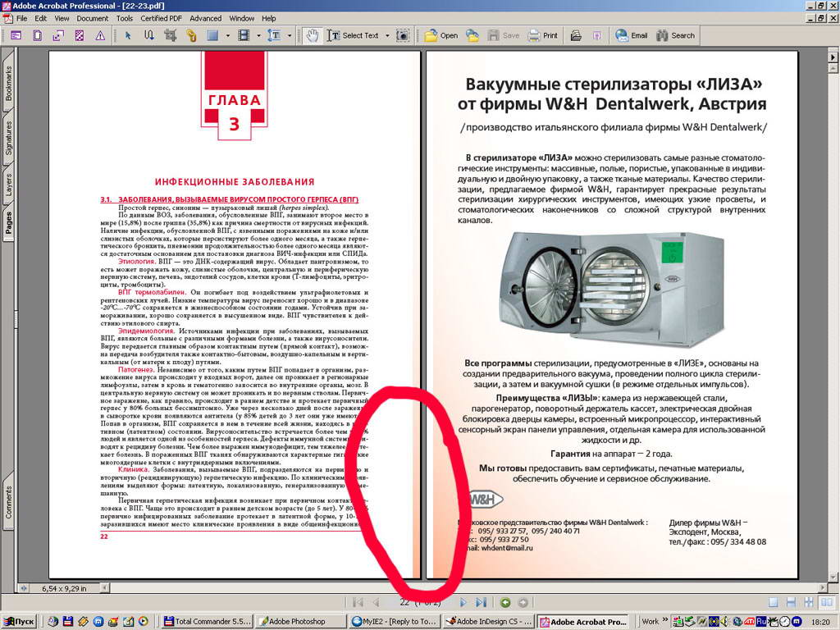This screenshot has width=840, height=630.
Task: Click the Search toolbar button
Action: 676,35
